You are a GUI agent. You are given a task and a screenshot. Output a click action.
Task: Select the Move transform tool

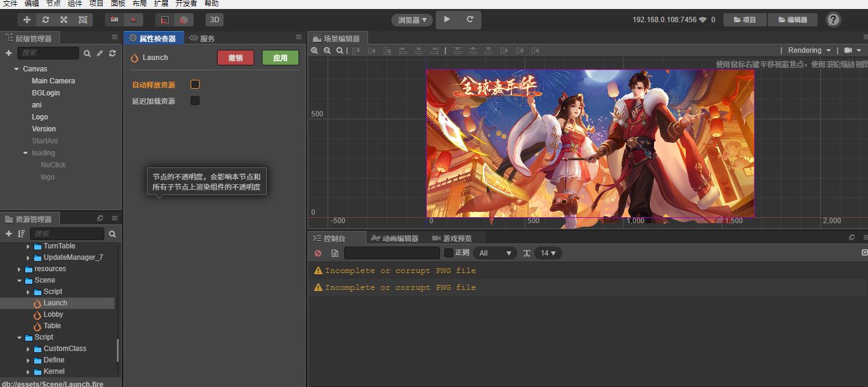pyautogui.click(x=27, y=20)
